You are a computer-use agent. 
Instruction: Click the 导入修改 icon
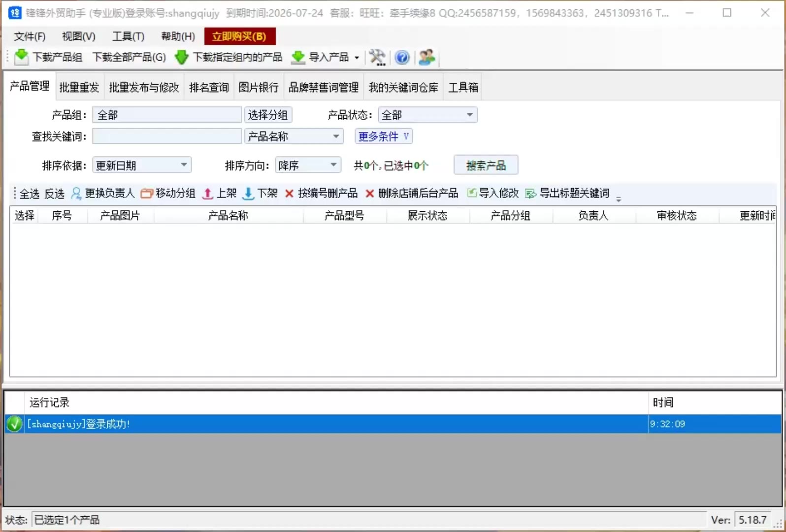(x=471, y=193)
